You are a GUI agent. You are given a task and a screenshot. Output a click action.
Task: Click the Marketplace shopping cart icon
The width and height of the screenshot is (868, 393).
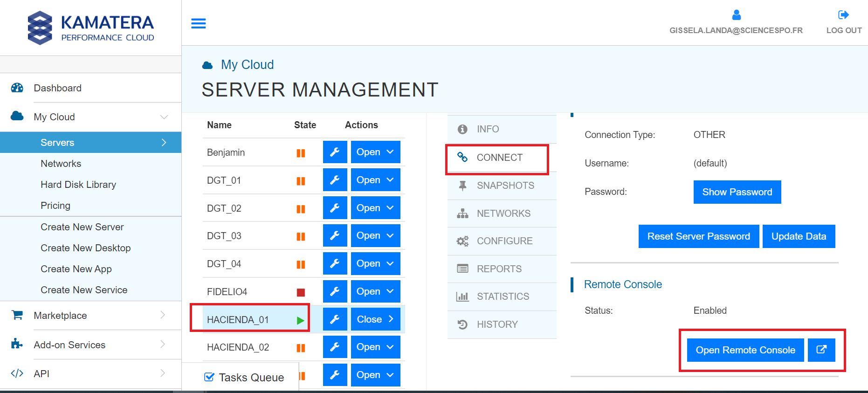tap(17, 315)
